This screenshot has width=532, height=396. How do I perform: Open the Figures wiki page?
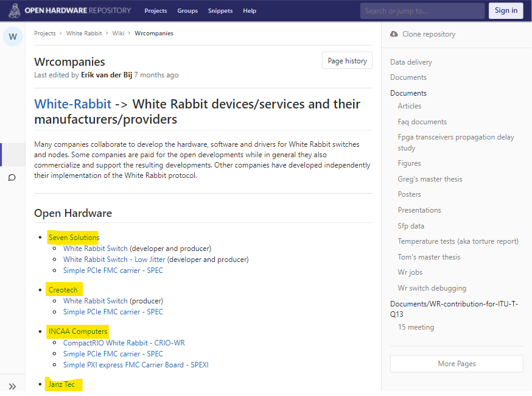[409, 163]
